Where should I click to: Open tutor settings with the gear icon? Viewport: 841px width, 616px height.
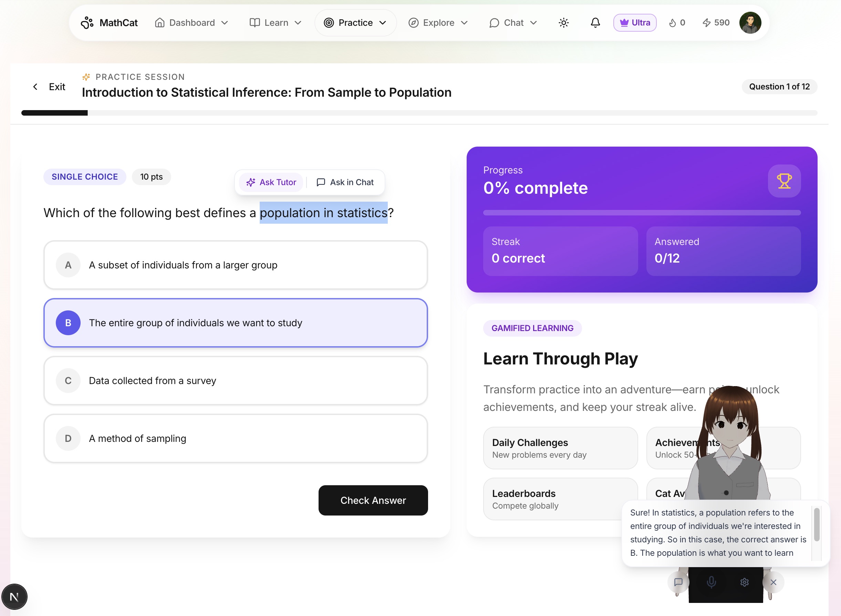click(x=744, y=582)
